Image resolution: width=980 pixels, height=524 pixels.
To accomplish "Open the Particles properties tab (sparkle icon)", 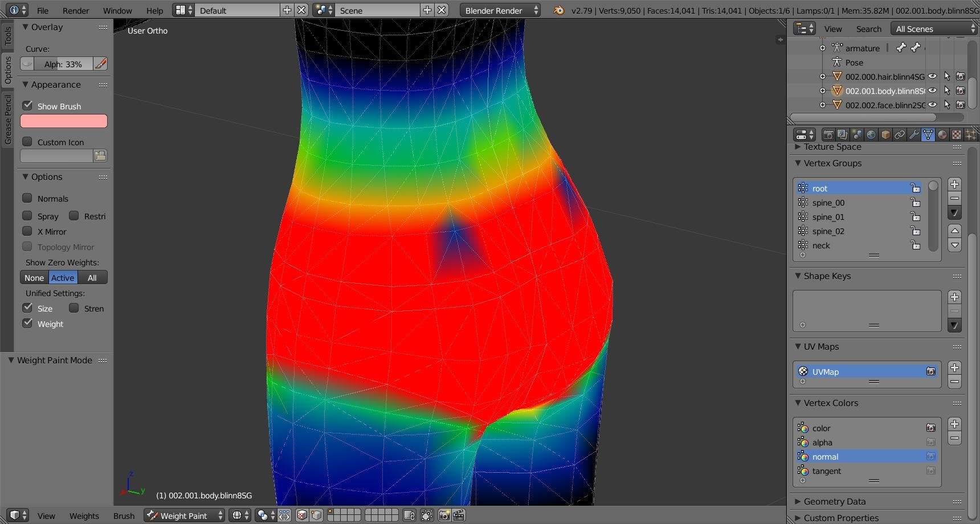I will [x=971, y=135].
